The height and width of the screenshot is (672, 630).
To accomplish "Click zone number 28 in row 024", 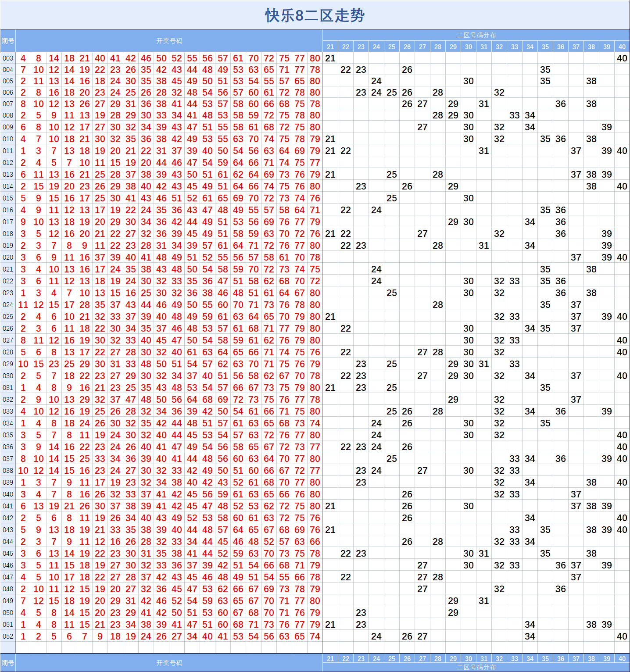I will pyautogui.click(x=438, y=305).
